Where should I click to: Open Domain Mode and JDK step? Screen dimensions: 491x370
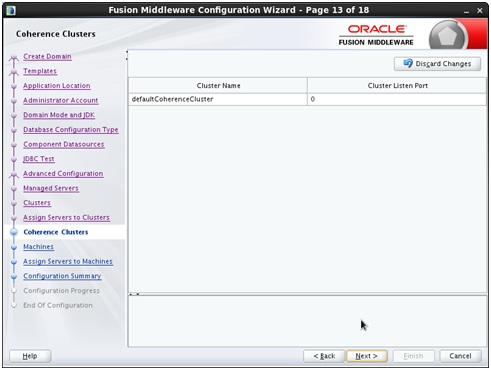click(59, 115)
